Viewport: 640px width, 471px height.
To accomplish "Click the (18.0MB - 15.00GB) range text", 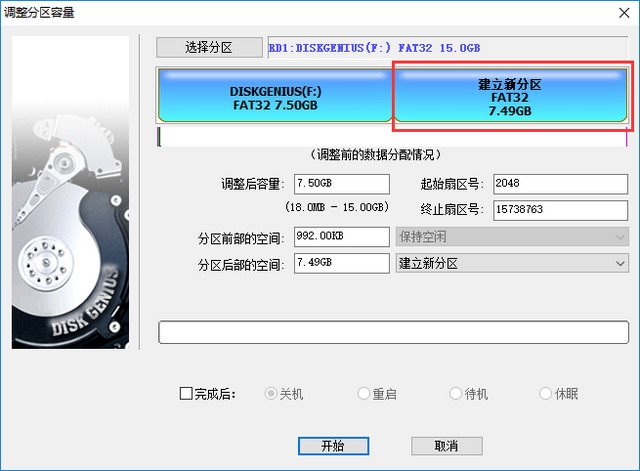I will pos(337,207).
